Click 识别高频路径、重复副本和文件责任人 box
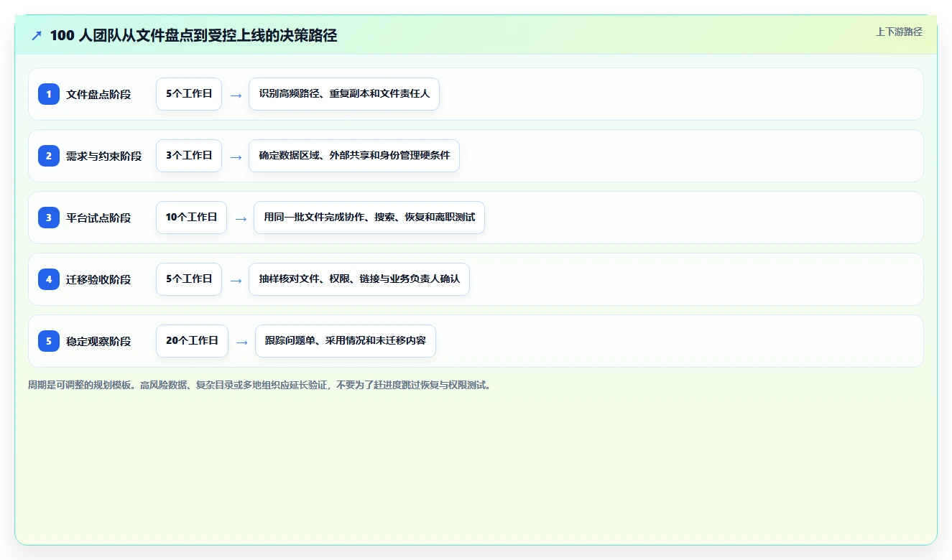This screenshot has height=560, width=952. [344, 94]
